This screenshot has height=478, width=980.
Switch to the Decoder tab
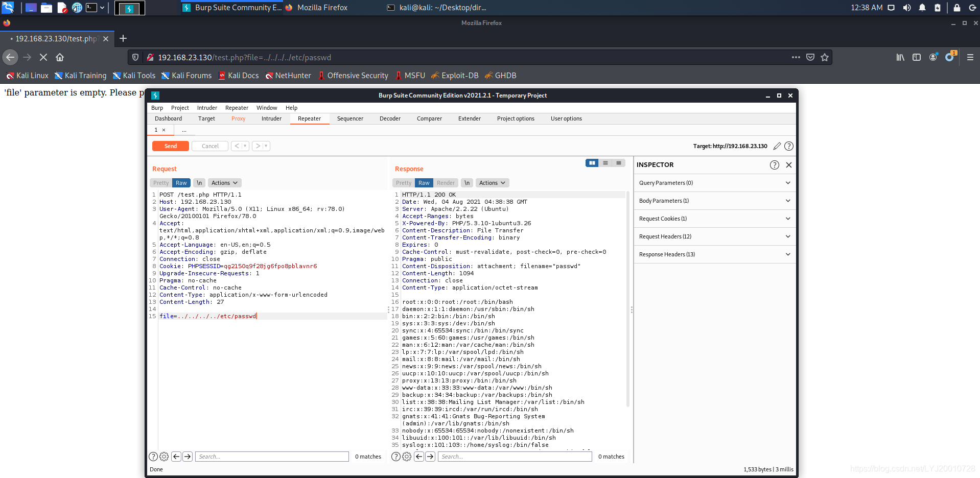pos(390,118)
